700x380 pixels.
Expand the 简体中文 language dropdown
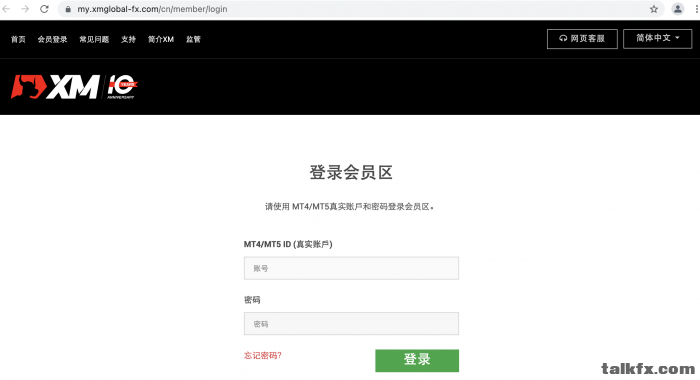pos(658,39)
